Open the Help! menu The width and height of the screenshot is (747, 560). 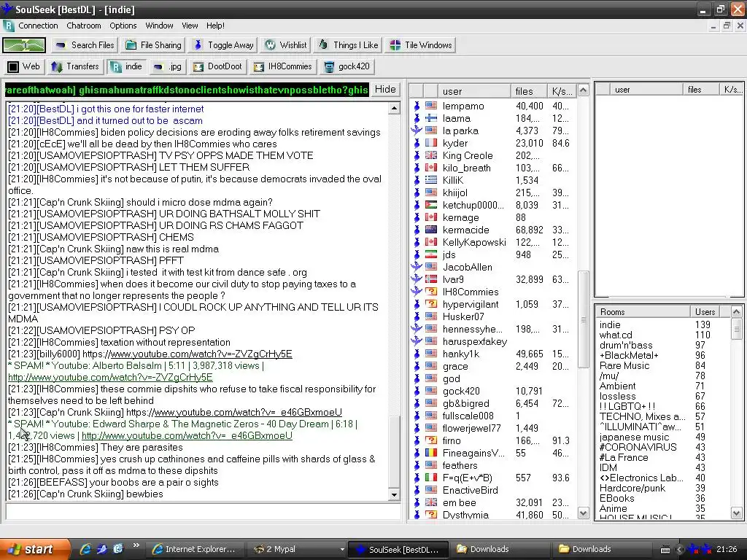tap(215, 26)
